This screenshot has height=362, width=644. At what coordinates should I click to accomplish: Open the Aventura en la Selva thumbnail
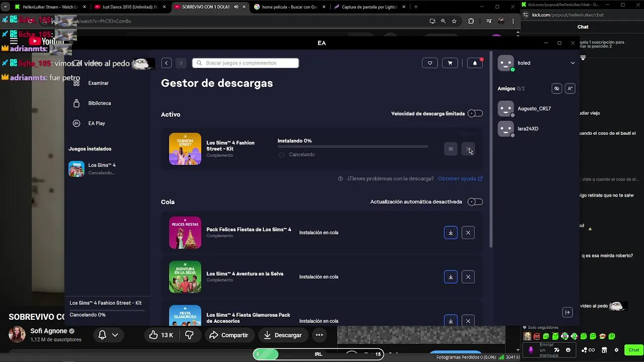pyautogui.click(x=185, y=277)
